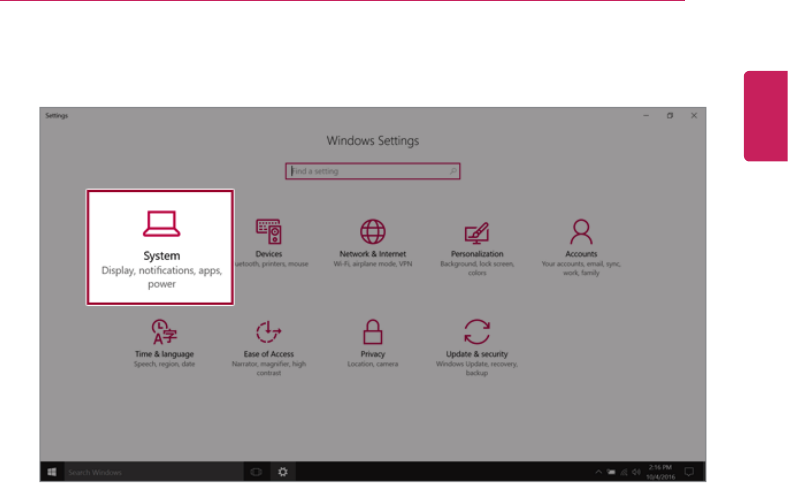This screenshot has height=504, width=788.
Task: Open the volume speaker tray icon
Action: click(x=636, y=472)
